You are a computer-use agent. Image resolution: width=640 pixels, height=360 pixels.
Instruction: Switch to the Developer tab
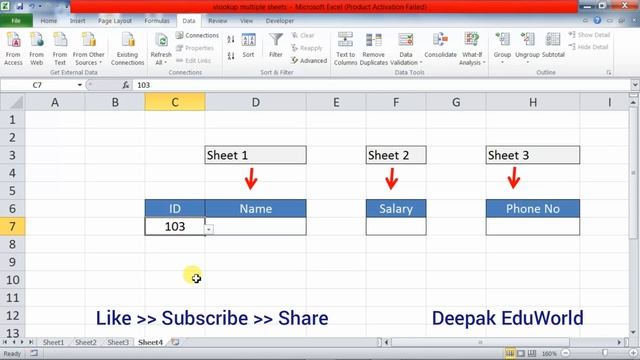280,20
